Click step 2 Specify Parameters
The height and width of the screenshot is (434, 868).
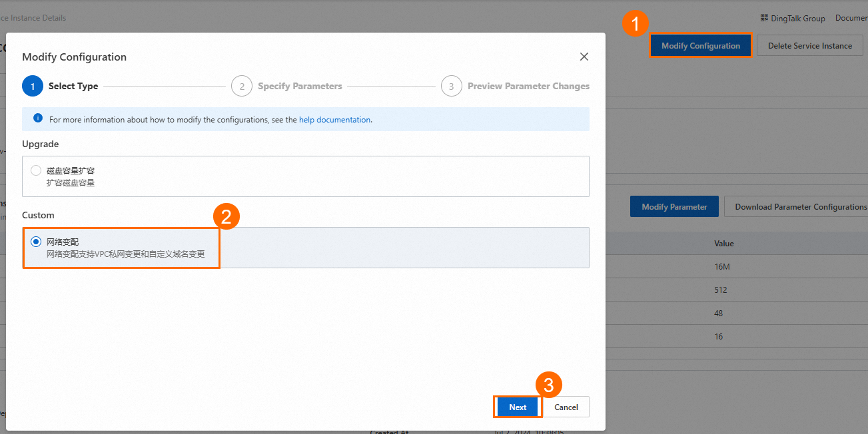tap(287, 86)
